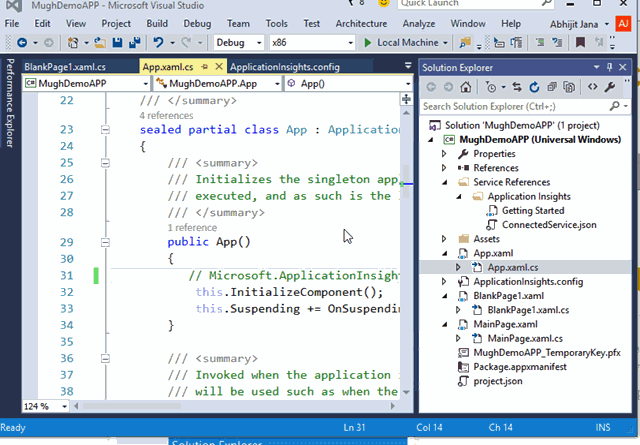
Task: Open the Performance Explorer side tab
Action: pyautogui.click(x=10, y=103)
